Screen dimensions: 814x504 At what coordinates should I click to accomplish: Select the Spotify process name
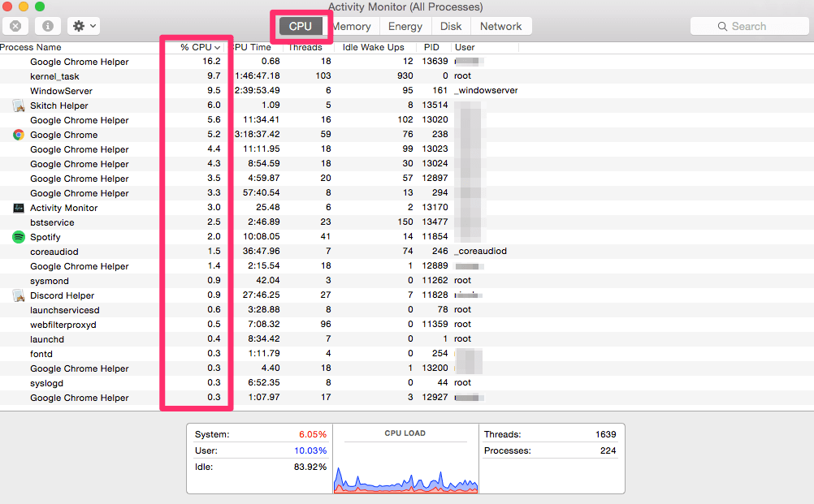[x=45, y=237]
